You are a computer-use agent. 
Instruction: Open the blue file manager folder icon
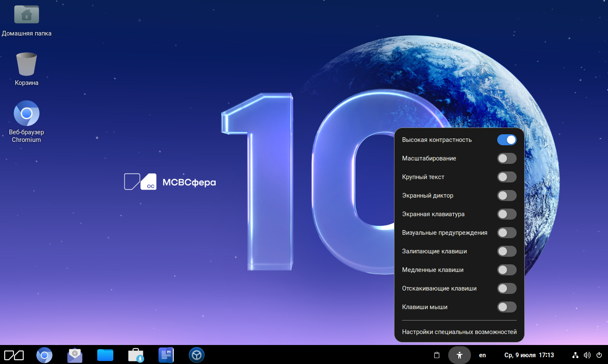click(x=105, y=355)
